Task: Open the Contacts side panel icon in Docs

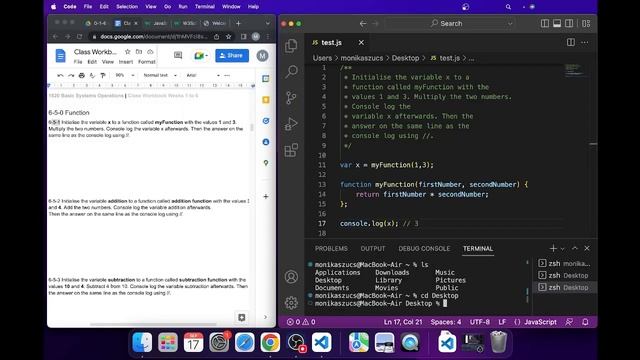Action: pos(266,142)
